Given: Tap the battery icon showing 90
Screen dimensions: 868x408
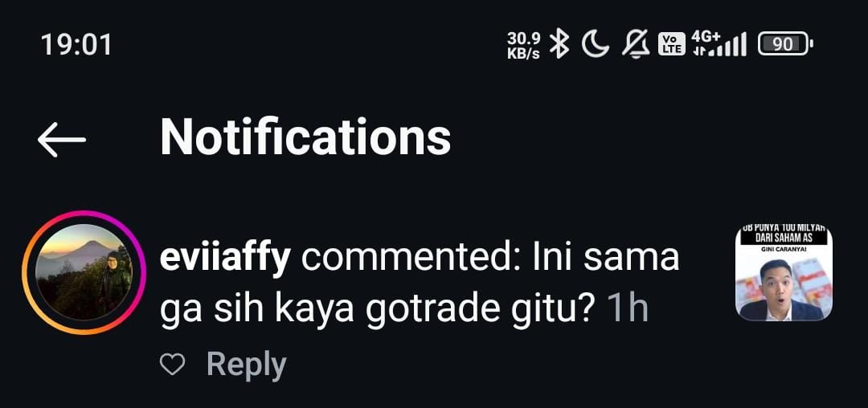Looking at the screenshot, I should pyautogui.click(x=785, y=43).
